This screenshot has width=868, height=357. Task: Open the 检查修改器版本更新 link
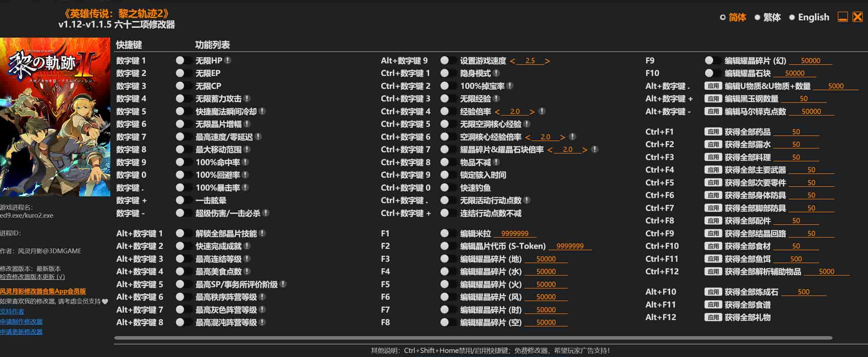coord(32,277)
